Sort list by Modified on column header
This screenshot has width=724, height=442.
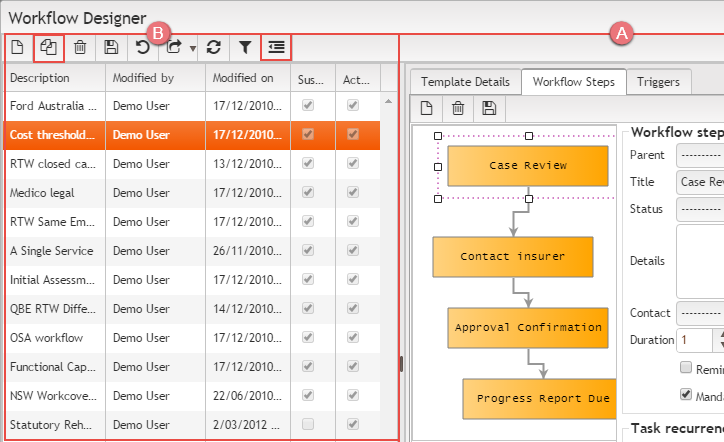[242, 77]
